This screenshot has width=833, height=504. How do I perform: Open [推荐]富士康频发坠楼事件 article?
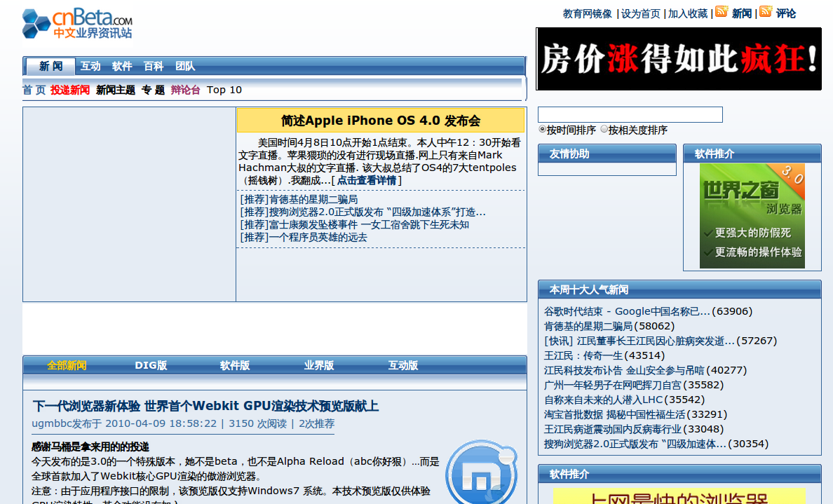pyautogui.click(x=354, y=225)
